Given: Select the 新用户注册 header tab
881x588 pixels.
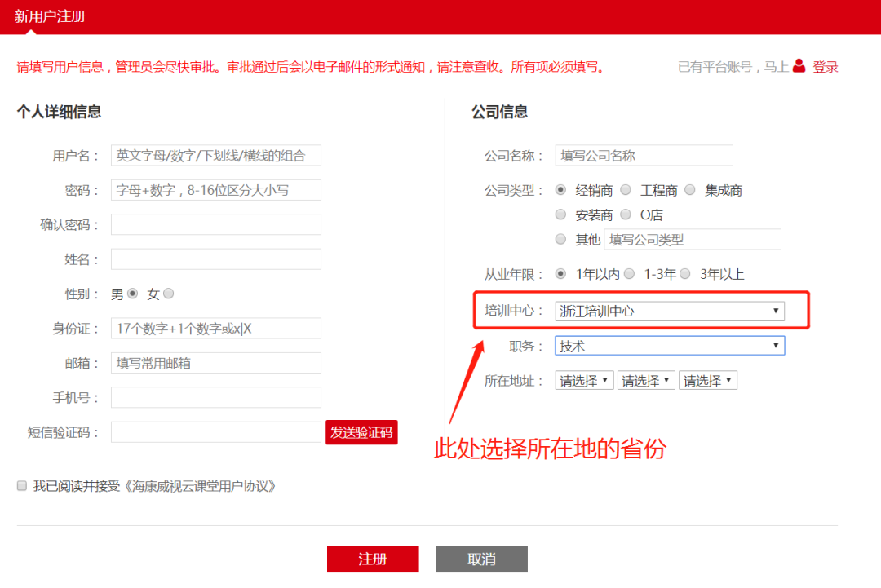Looking at the screenshot, I should point(50,16).
